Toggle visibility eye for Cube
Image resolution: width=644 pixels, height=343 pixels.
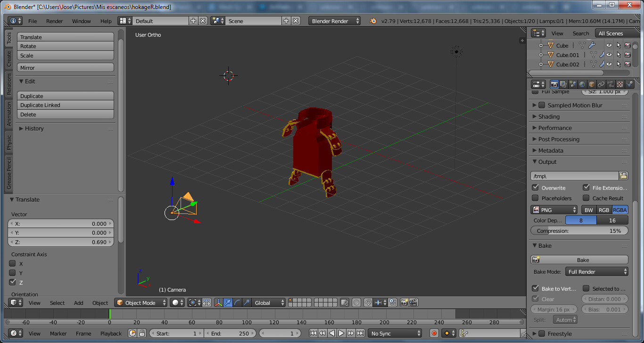point(609,46)
